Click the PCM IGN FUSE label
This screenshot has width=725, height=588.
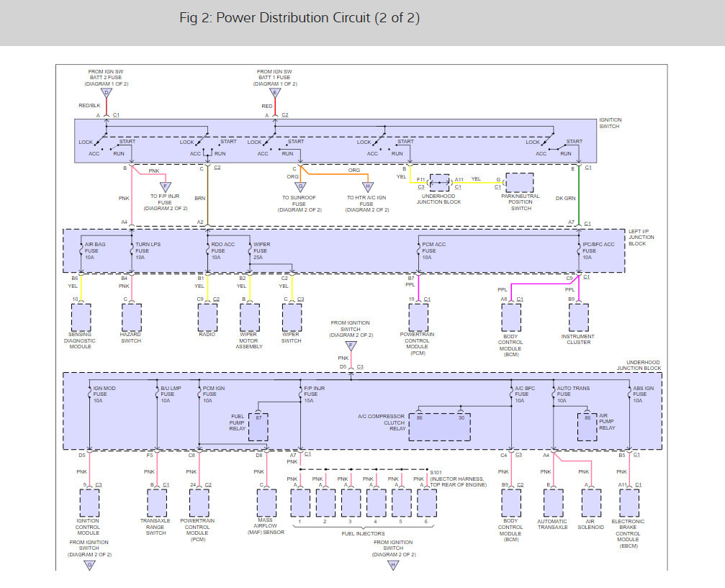tap(214, 394)
